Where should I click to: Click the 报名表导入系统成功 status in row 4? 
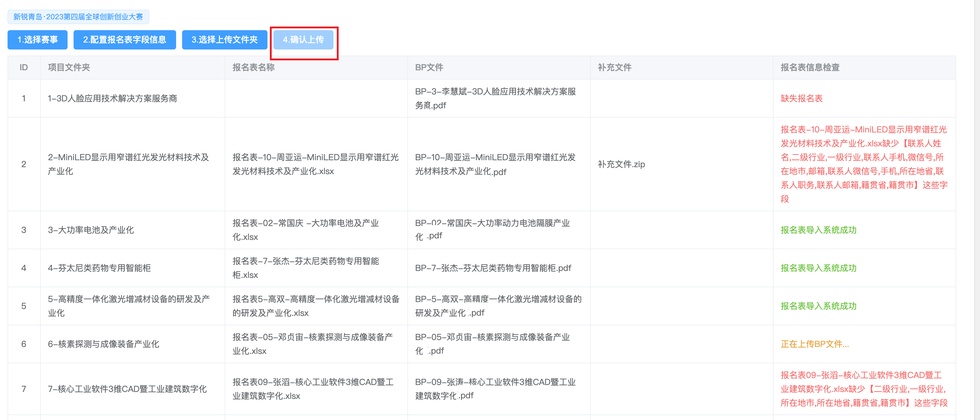818,268
